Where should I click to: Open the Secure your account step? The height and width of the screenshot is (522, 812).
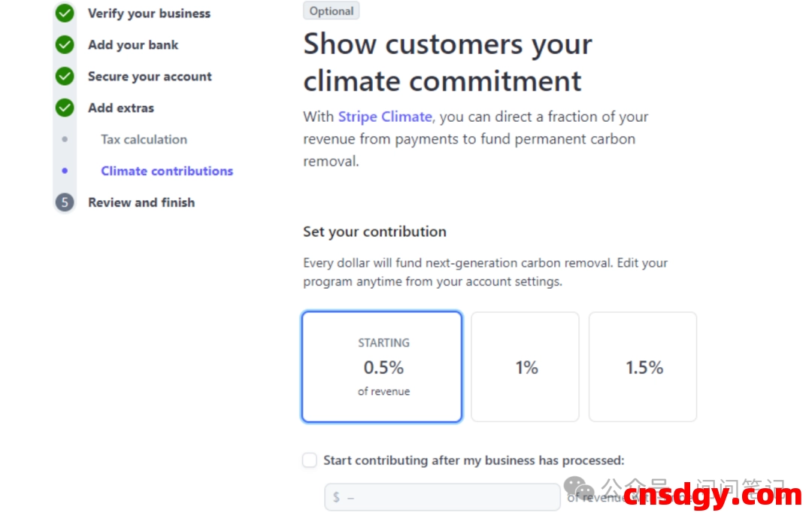(x=150, y=76)
